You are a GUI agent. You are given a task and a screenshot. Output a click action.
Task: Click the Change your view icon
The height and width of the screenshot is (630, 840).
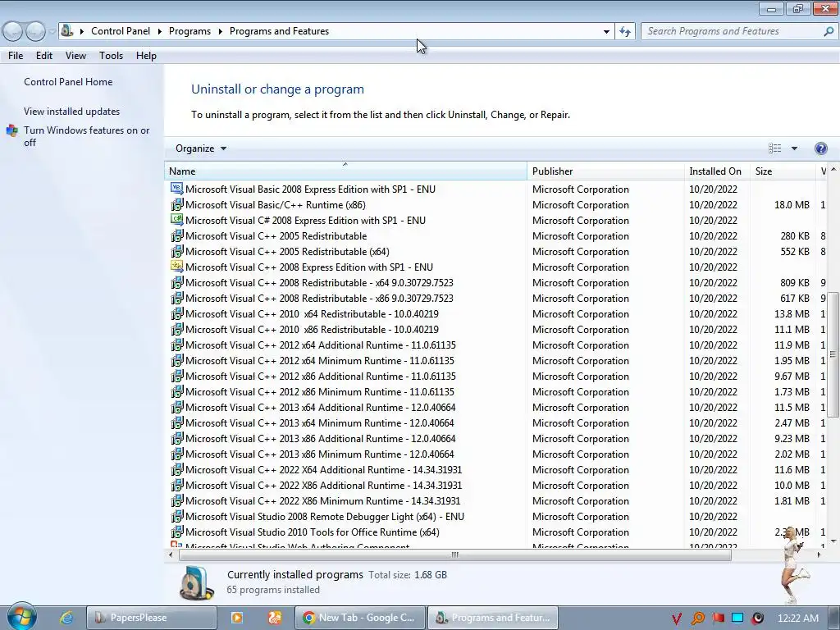[774, 148]
